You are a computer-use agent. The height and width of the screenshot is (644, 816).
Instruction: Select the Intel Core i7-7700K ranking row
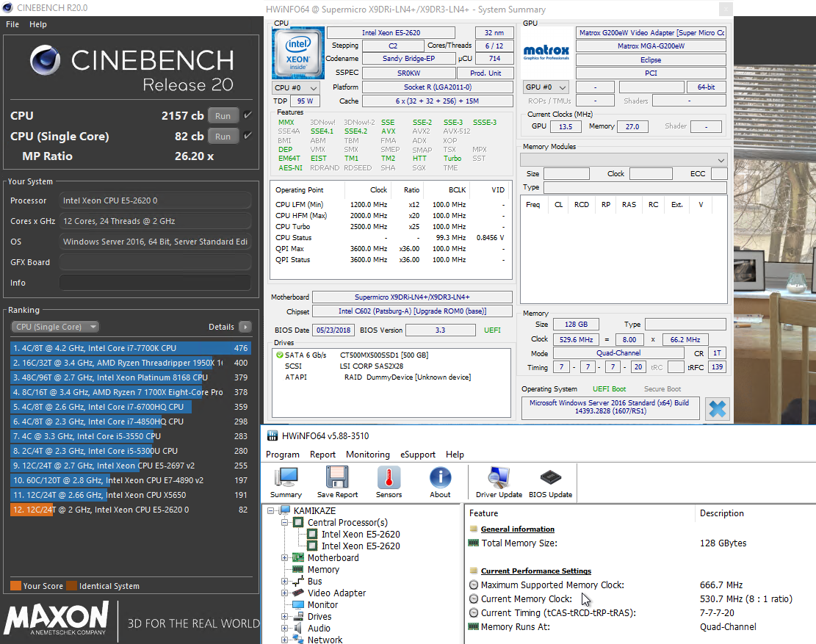click(x=130, y=348)
